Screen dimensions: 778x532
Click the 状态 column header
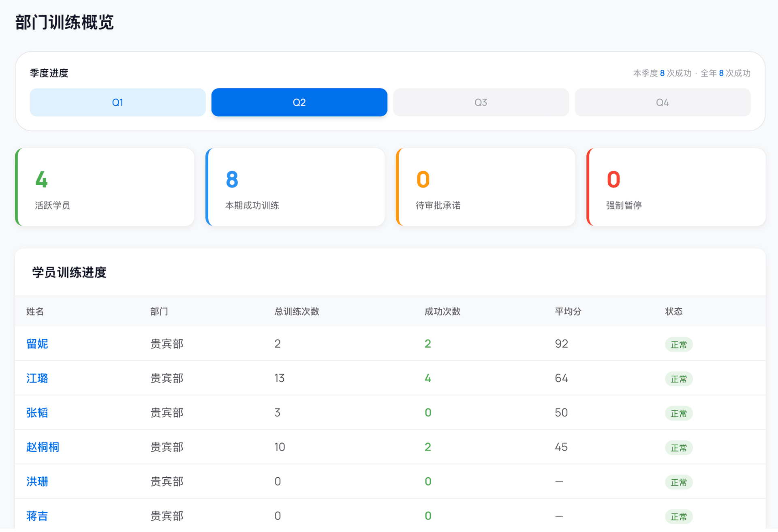click(x=674, y=312)
